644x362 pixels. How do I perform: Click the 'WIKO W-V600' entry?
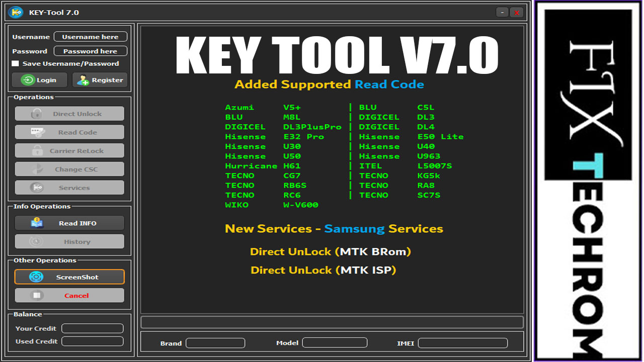coord(272,205)
